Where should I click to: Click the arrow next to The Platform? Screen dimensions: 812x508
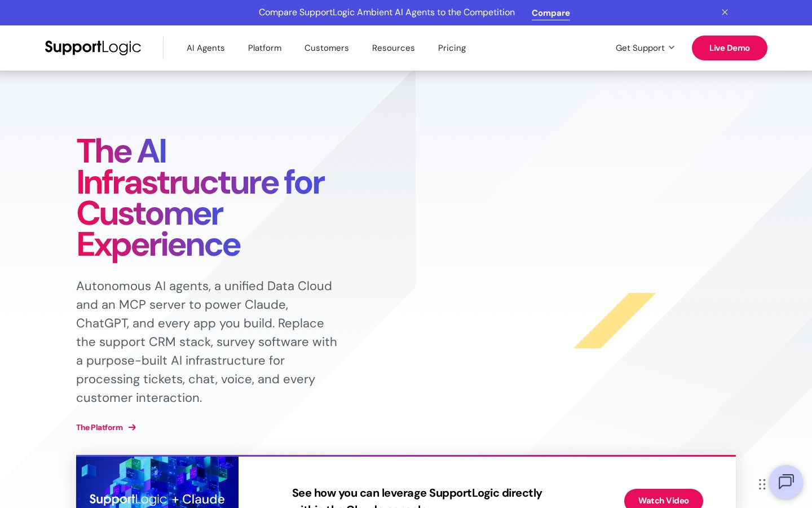(132, 427)
